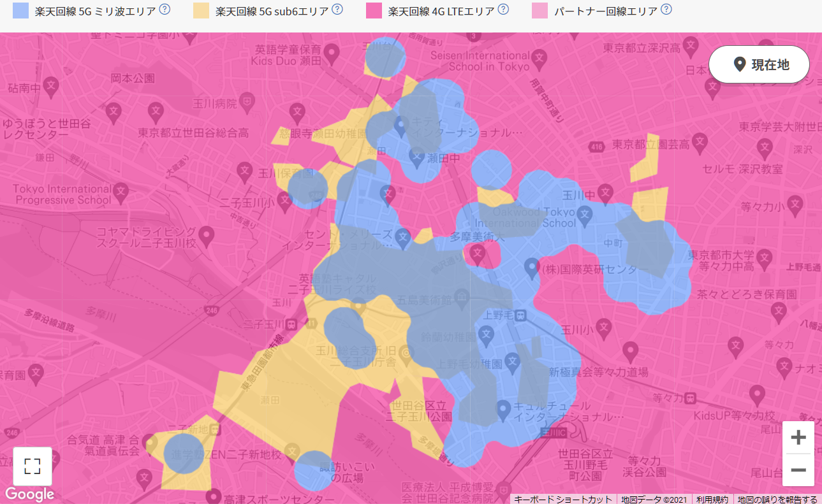
Task: Open キーボード ショートカット link
Action: point(562,499)
